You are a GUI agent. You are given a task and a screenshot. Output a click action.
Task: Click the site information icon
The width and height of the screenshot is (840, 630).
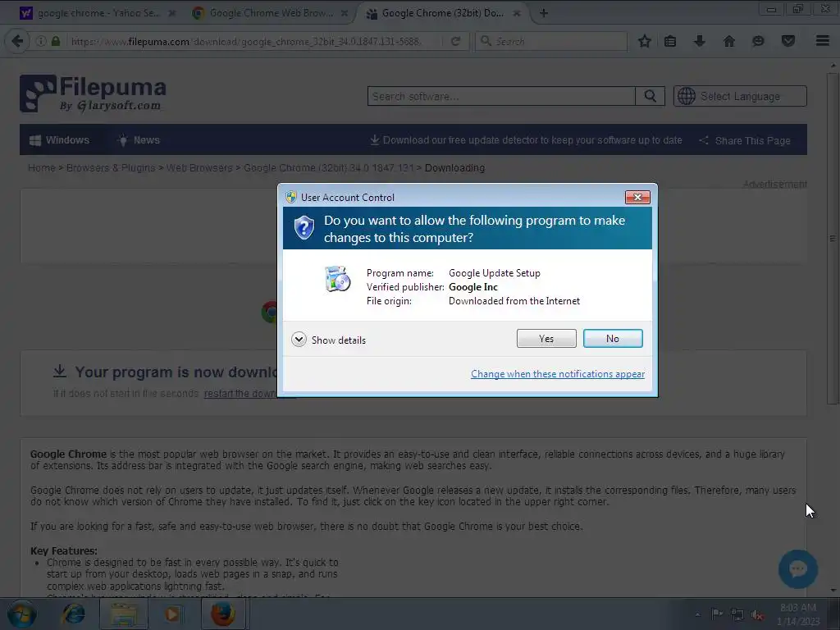pos(41,41)
